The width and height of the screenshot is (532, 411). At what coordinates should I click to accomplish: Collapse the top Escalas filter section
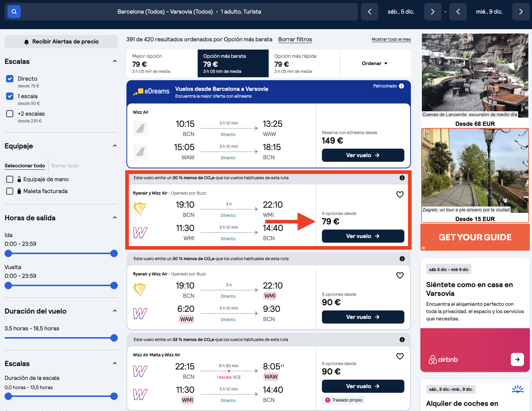[x=115, y=61]
